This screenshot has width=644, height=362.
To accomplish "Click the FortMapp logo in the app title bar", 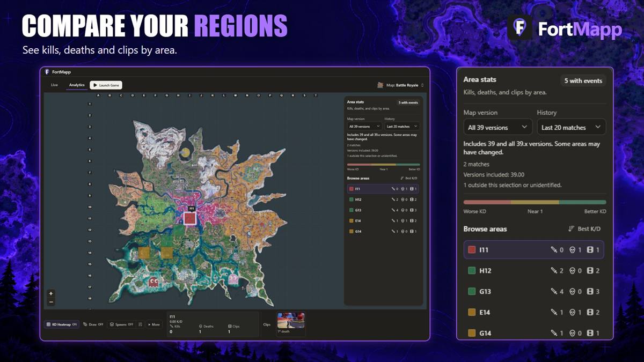I will (47, 72).
